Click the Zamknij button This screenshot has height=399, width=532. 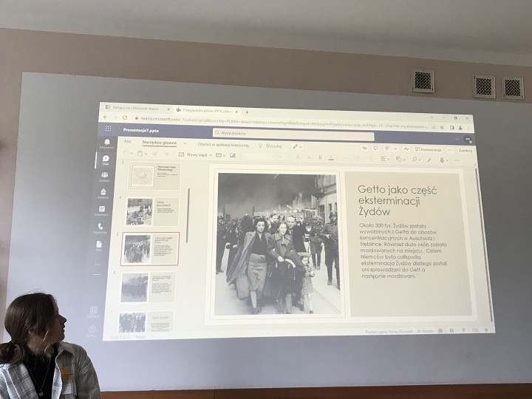pyautogui.click(x=465, y=150)
